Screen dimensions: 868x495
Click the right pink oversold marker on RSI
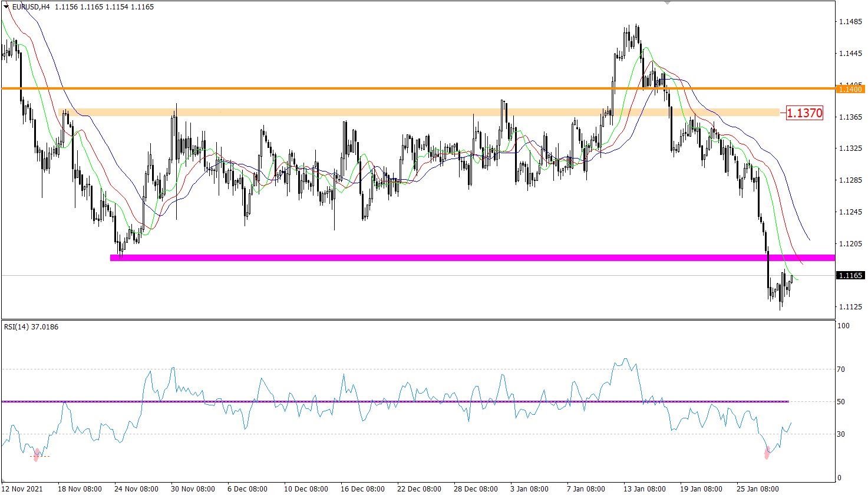(767, 452)
